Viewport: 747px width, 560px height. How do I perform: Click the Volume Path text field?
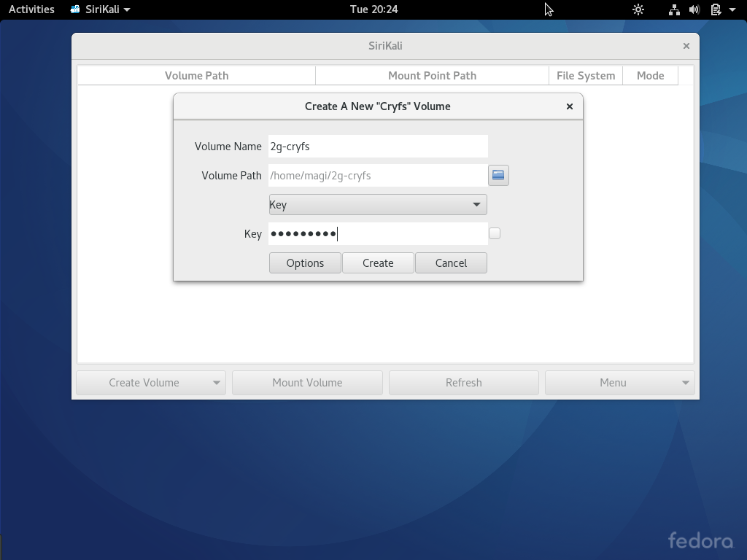(378, 175)
